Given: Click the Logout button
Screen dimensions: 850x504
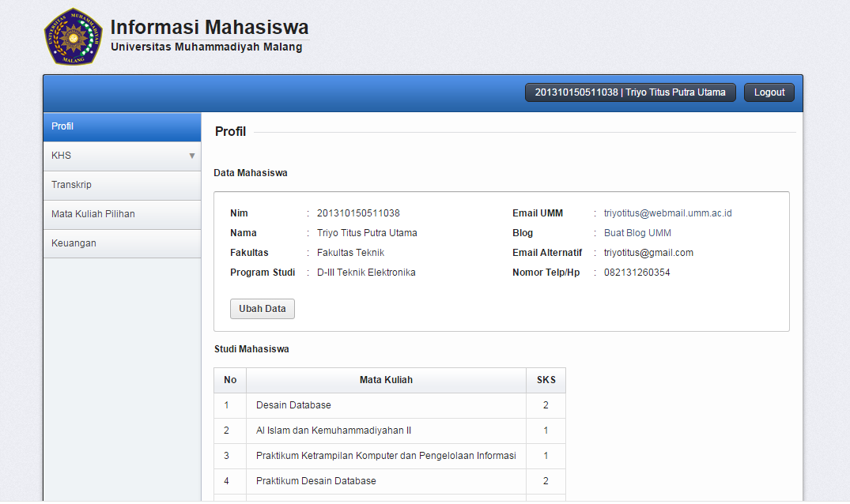Looking at the screenshot, I should (769, 92).
